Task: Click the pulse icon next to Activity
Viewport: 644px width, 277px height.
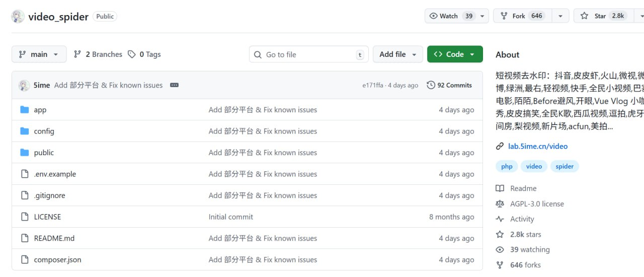Action: (500, 219)
